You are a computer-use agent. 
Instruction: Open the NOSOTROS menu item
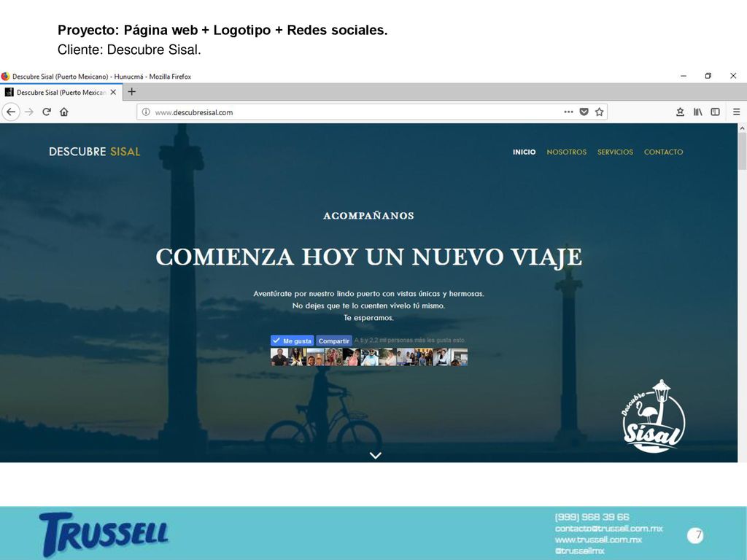coord(566,152)
